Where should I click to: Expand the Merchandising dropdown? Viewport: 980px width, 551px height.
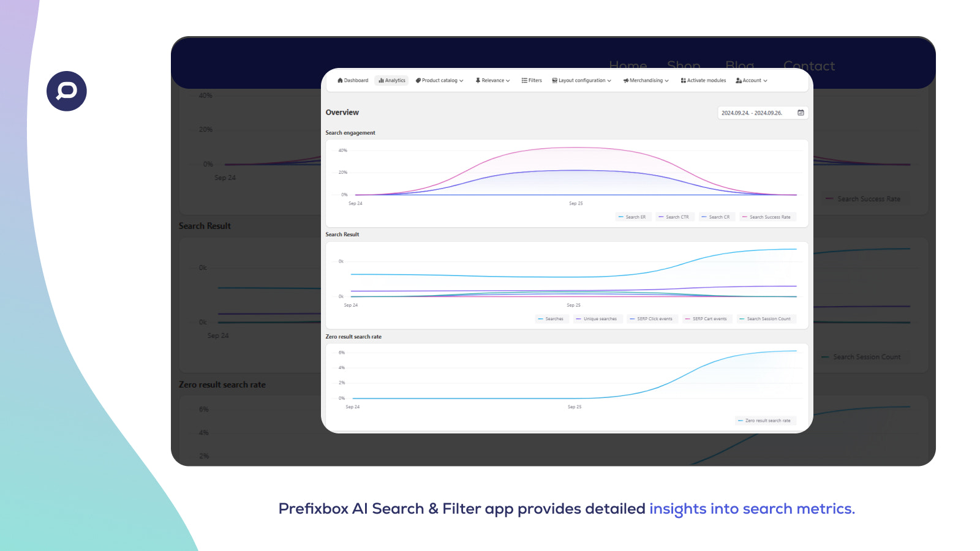[x=646, y=80]
